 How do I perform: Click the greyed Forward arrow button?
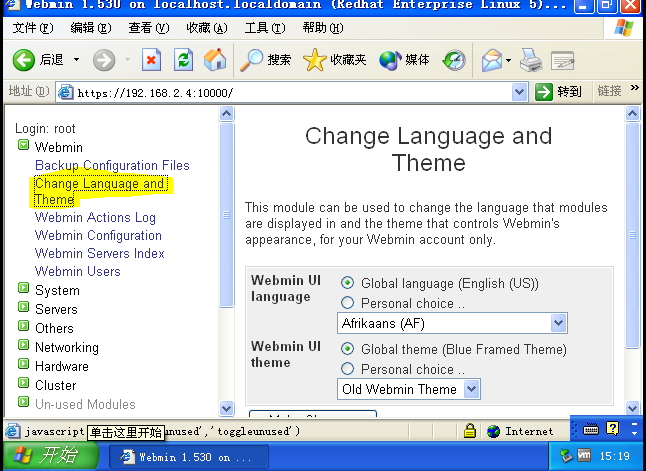[104, 61]
